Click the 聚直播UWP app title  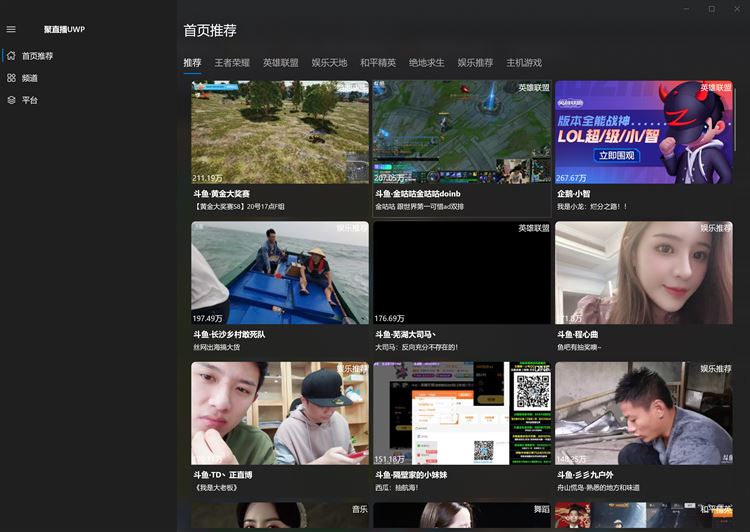coord(65,29)
